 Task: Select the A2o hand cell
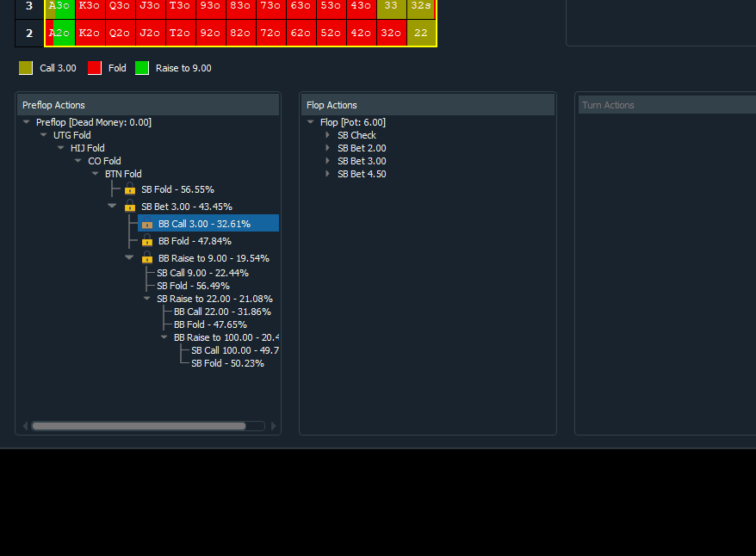tap(59, 34)
